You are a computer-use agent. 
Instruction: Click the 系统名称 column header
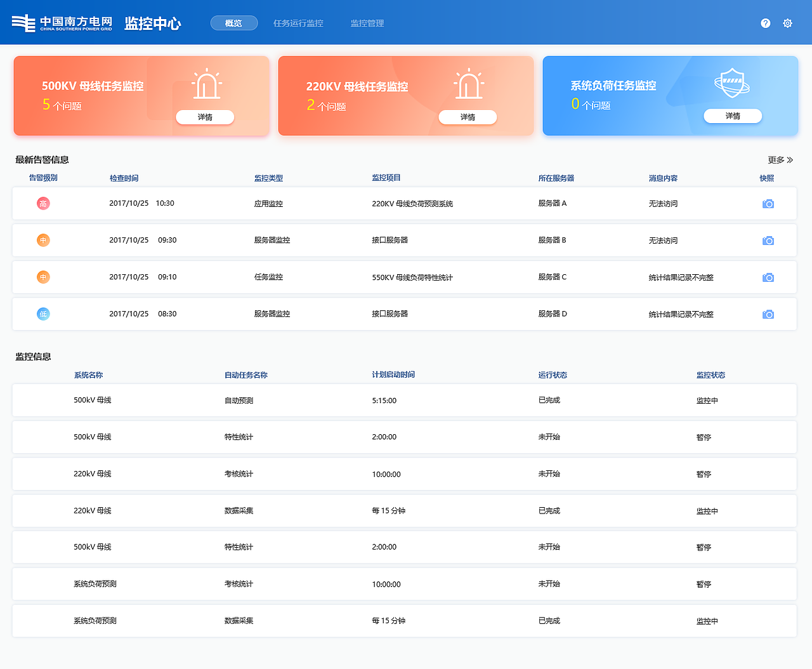(x=88, y=375)
